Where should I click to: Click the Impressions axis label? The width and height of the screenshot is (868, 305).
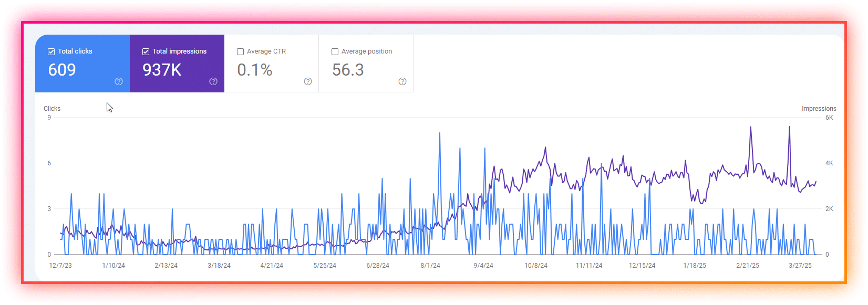click(819, 109)
